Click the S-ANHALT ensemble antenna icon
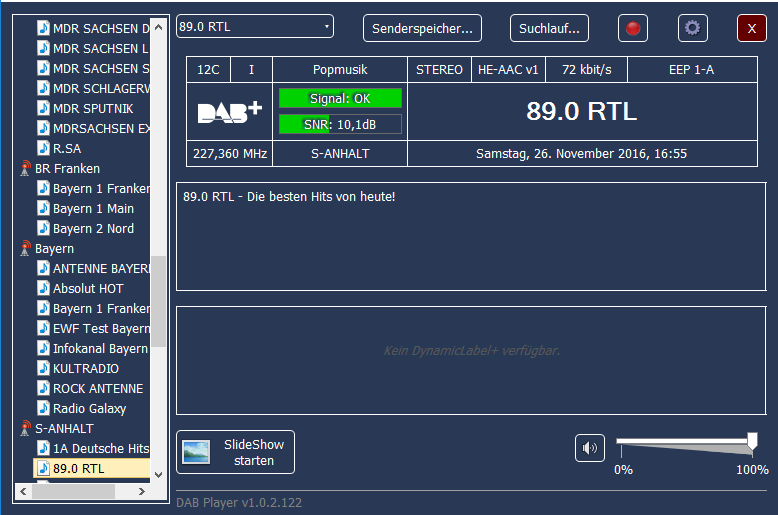778x515 pixels. tap(26, 429)
